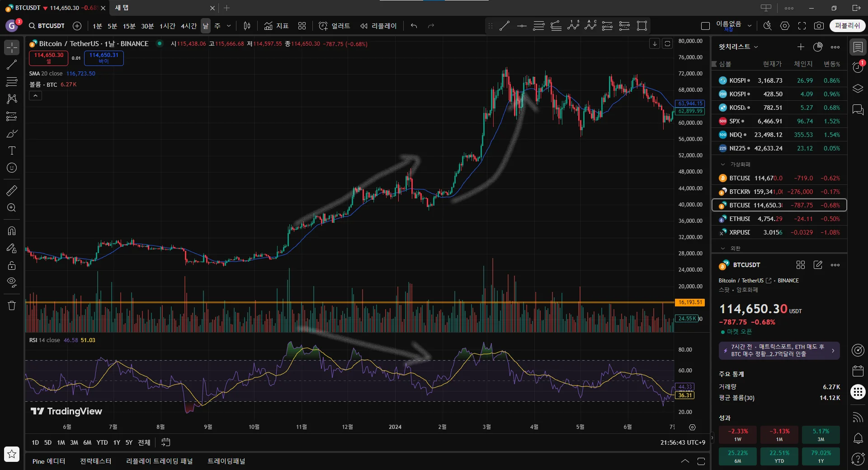This screenshot has height=470, width=868.
Task: Open the MetricsSoft ETH news headline
Action: 779,351
